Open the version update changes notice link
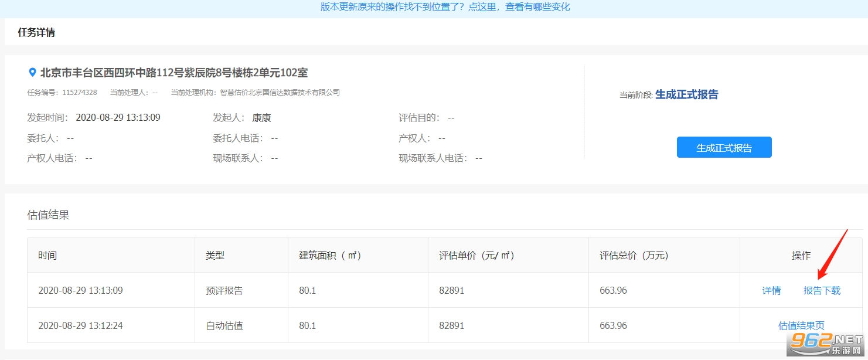 pos(445,7)
